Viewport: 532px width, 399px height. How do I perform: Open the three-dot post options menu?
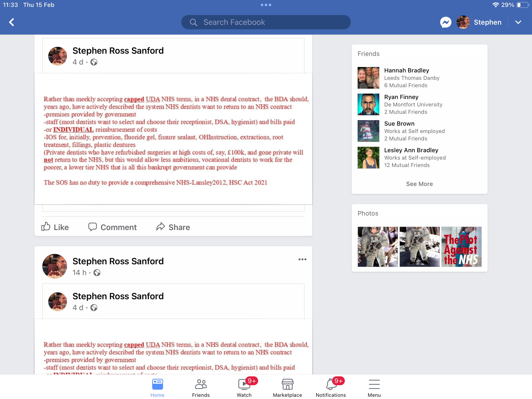click(302, 259)
